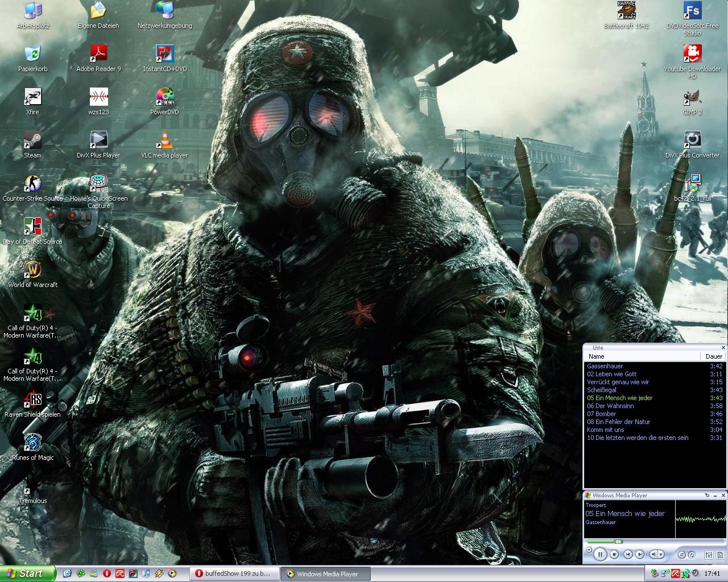
Task: Close the Liste playlist panel
Action: click(723, 347)
